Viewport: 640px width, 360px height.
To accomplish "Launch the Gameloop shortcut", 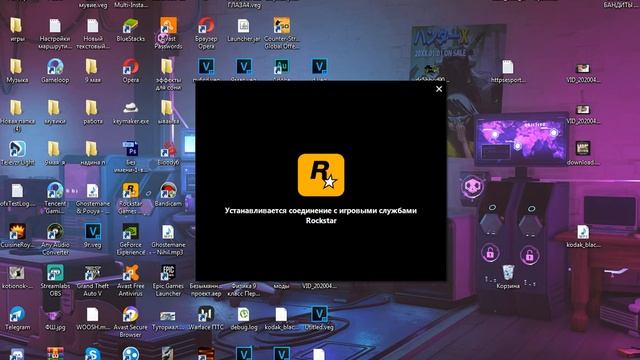I will (55, 71).
